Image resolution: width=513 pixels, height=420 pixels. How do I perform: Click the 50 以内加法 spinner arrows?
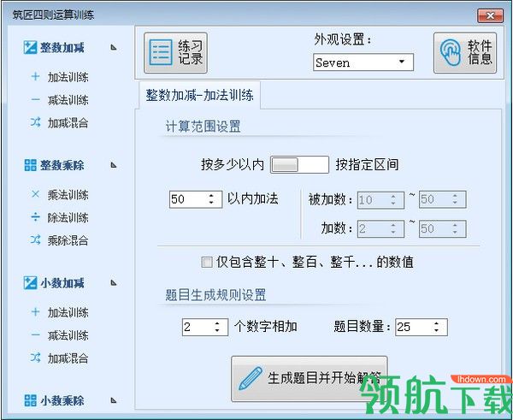tap(211, 199)
